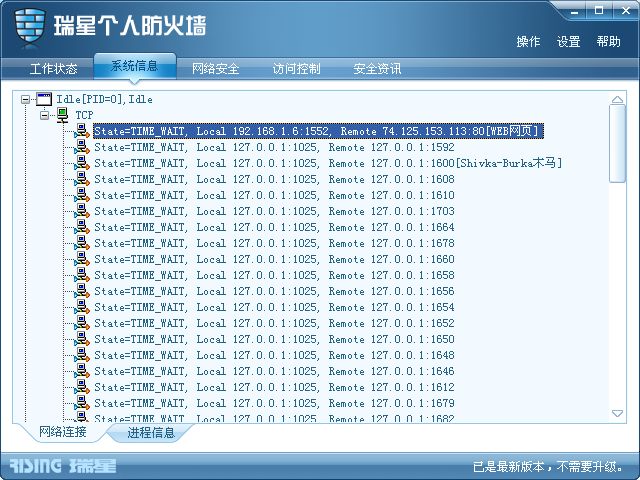640x480 pixels.
Task: Collapse the Idle[PID=0] process node
Action: [25, 99]
